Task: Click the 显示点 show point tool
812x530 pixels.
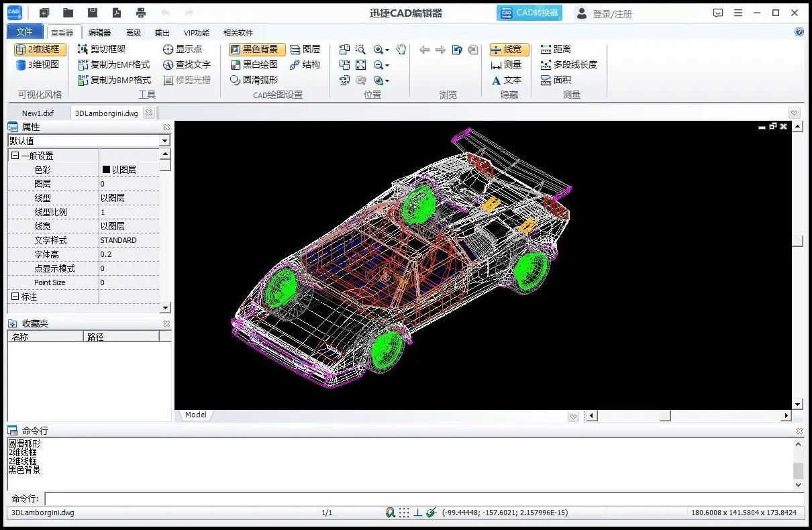Action: pyautogui.click(x=182, y=49)
